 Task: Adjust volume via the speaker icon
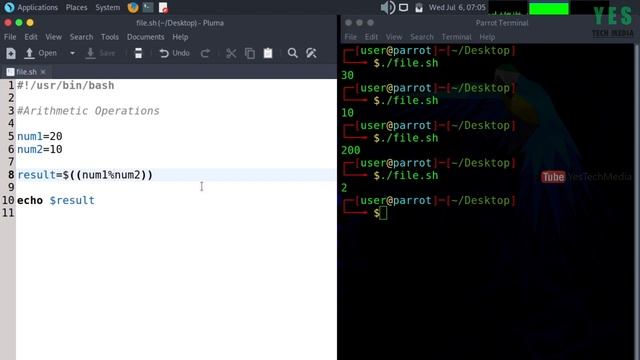[387, 7]
